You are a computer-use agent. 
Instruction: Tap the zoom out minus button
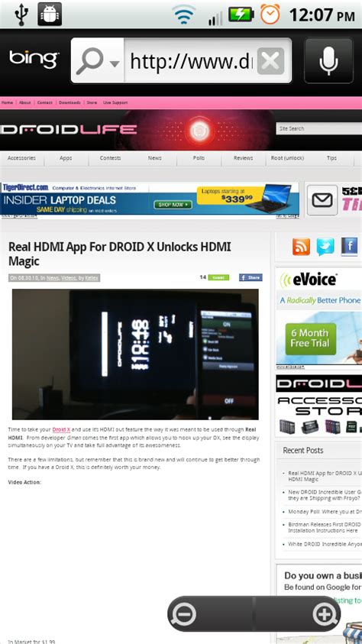184,614
